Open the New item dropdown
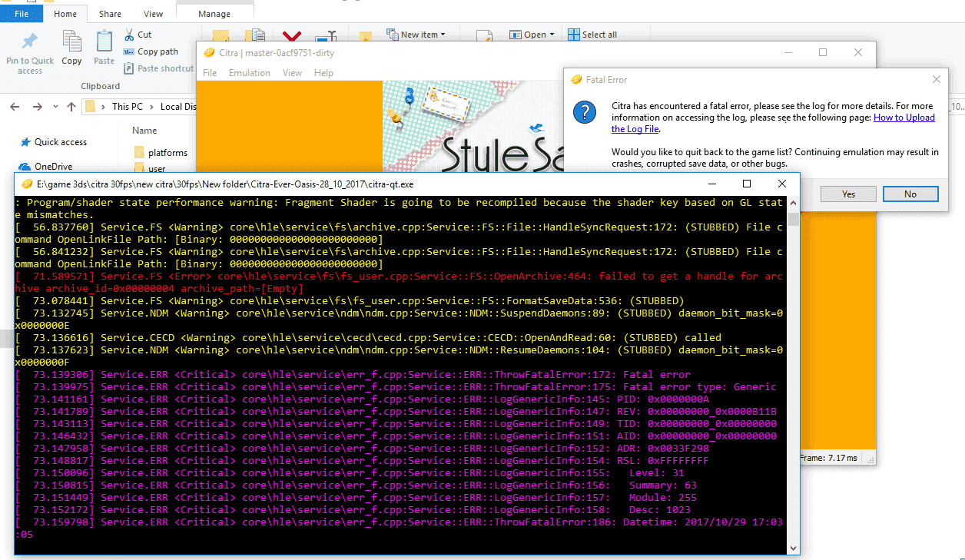 click(x=416, y=35)
